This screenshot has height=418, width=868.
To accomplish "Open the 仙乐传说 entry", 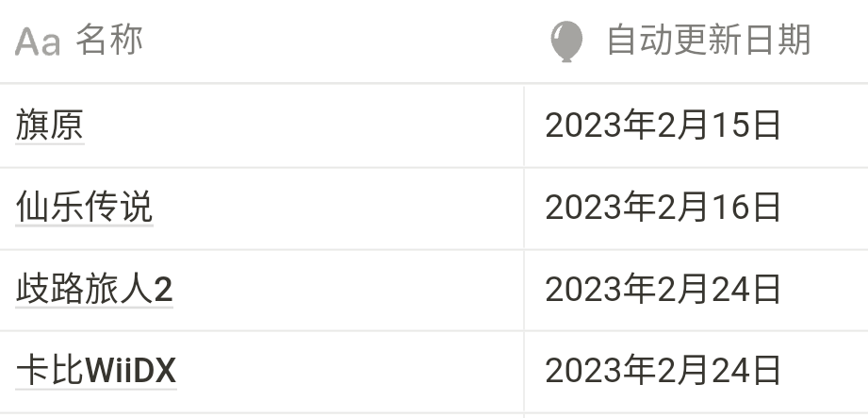I will [x=84, y=208].
